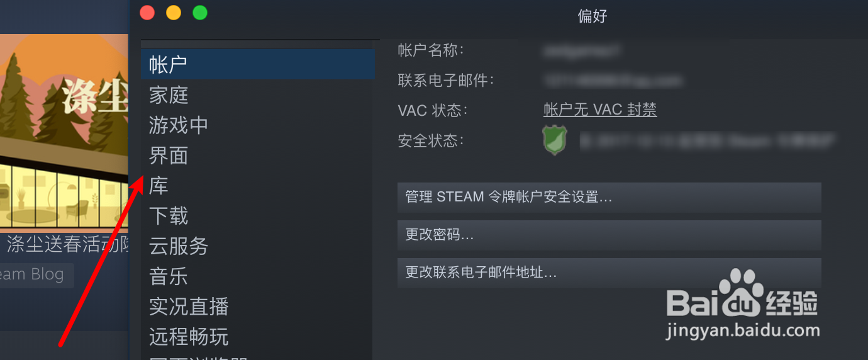
Task: Open the 远程畅玩 settings category
Action: (x=258, y=337)
